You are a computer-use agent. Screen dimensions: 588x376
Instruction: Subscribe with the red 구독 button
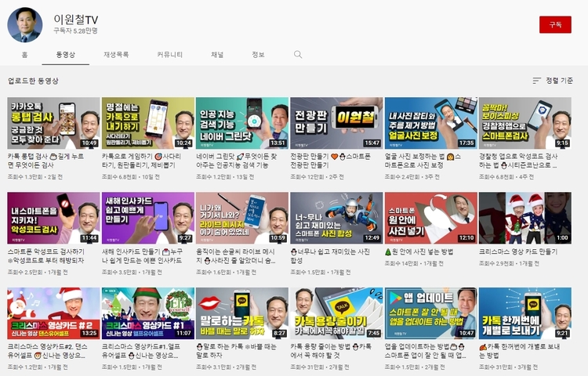(555, 25)
